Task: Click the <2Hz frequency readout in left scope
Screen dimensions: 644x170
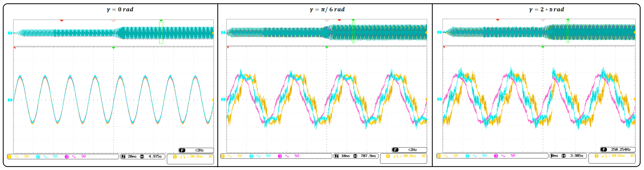Action: (x=199, y=151)
